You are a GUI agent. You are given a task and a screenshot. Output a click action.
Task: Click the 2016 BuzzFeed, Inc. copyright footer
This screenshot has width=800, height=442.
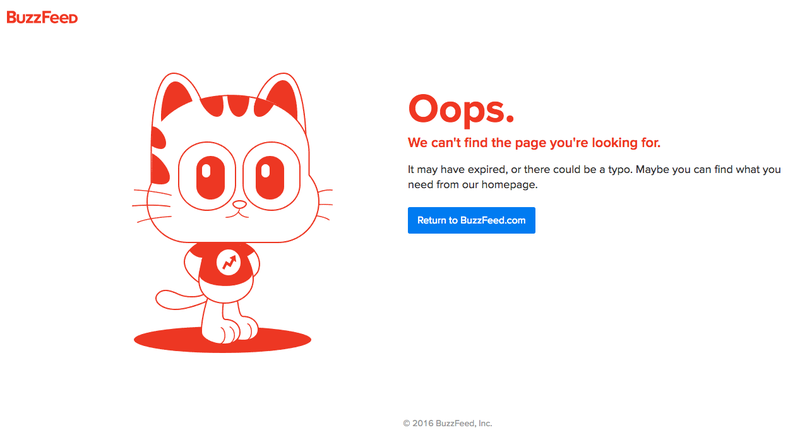[x=447, y=423]
